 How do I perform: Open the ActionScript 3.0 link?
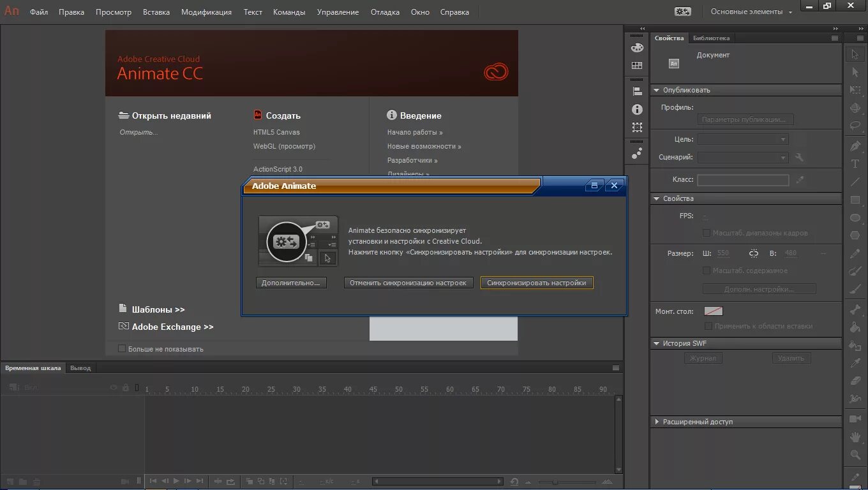click(x=278, y=169)
